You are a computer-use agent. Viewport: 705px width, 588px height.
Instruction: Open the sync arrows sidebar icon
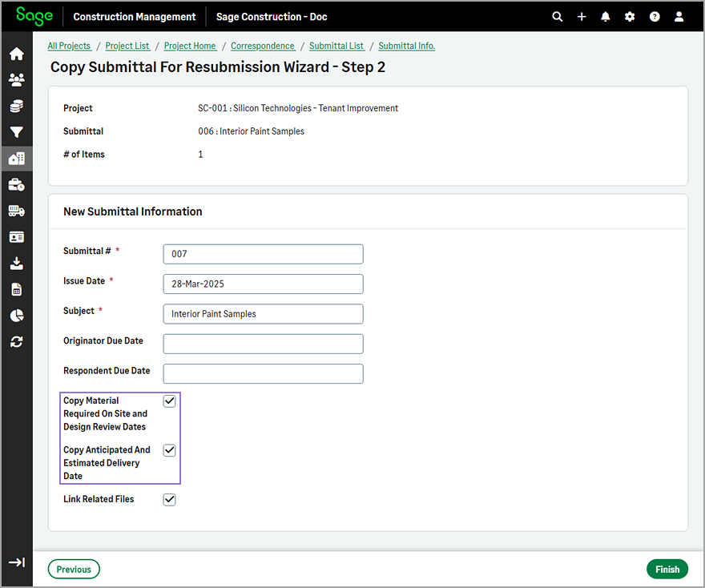coord(17,341)
